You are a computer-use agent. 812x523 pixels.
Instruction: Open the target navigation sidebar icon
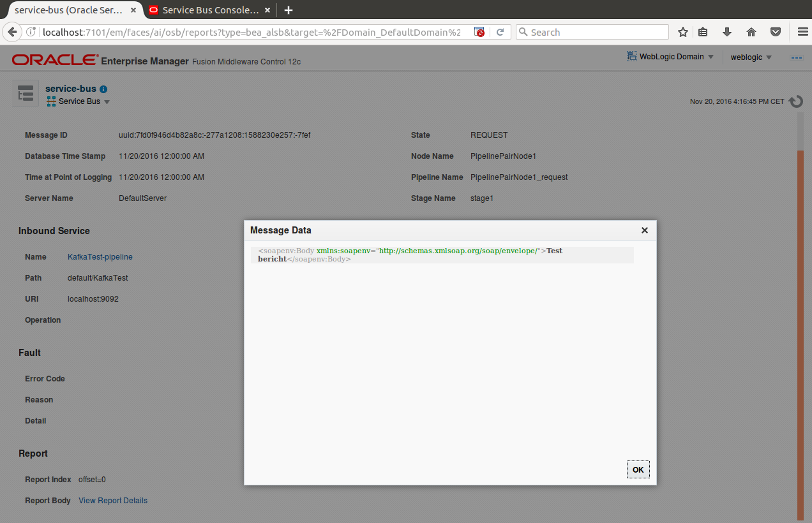click(25, 93)
